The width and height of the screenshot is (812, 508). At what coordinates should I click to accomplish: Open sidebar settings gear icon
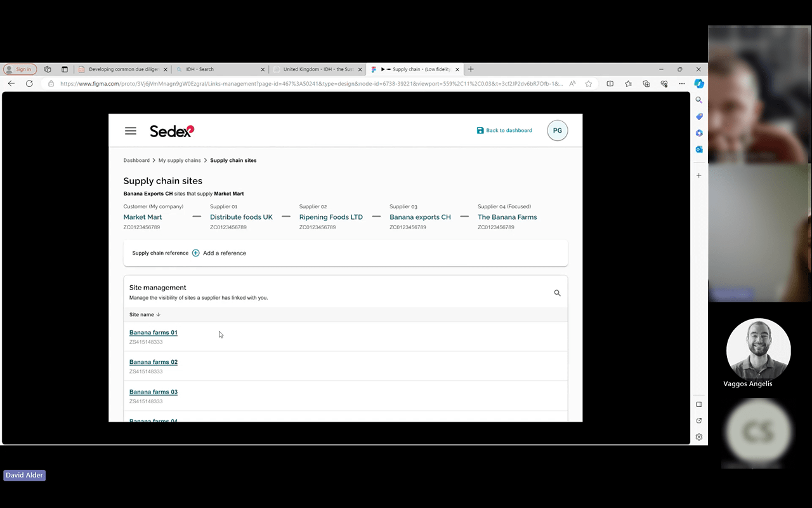699,437
